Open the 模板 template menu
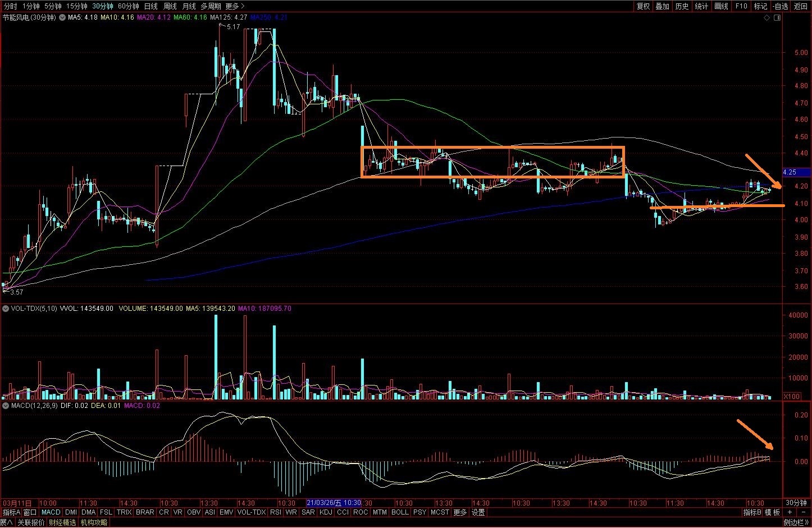Image resolution: width=812 pixels, height=528 pixels. (773, 512)
